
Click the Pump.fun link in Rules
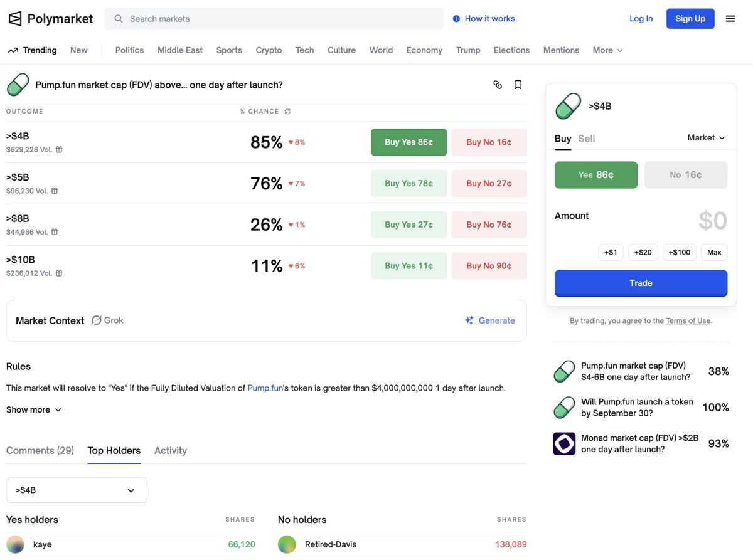[265, 388]
